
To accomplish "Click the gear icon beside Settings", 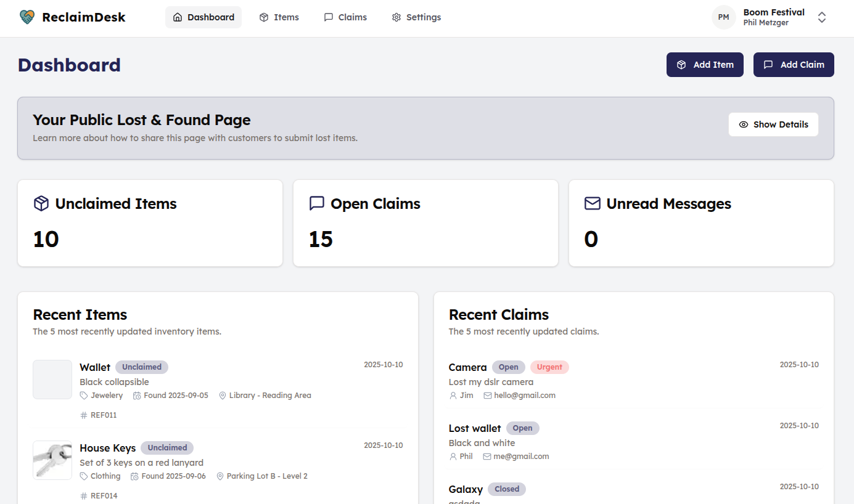I will [x=395, y=17].
